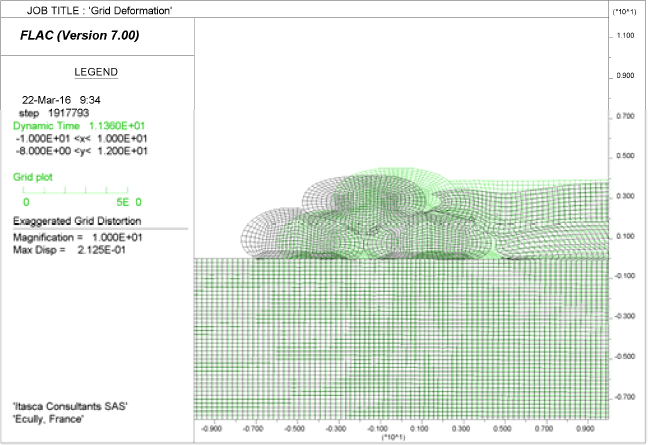Click the y-axis tick label 0.500
The width and height of the screenshot is (648, 445).
[625, 156]
